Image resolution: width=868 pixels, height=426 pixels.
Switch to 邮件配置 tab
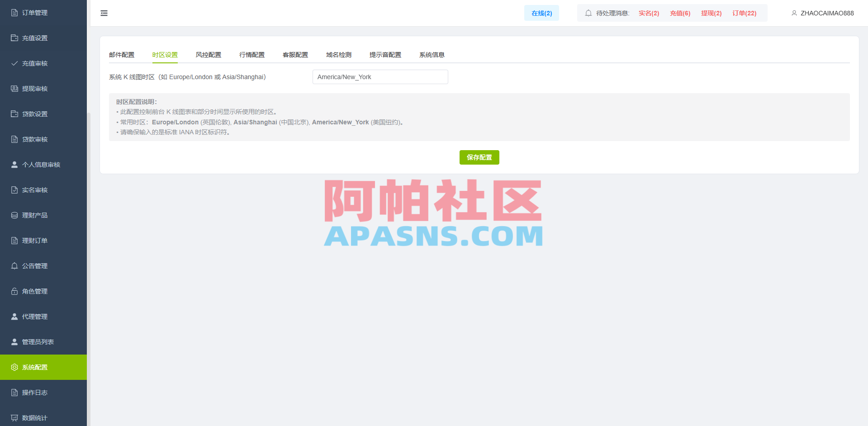(122, 55)
